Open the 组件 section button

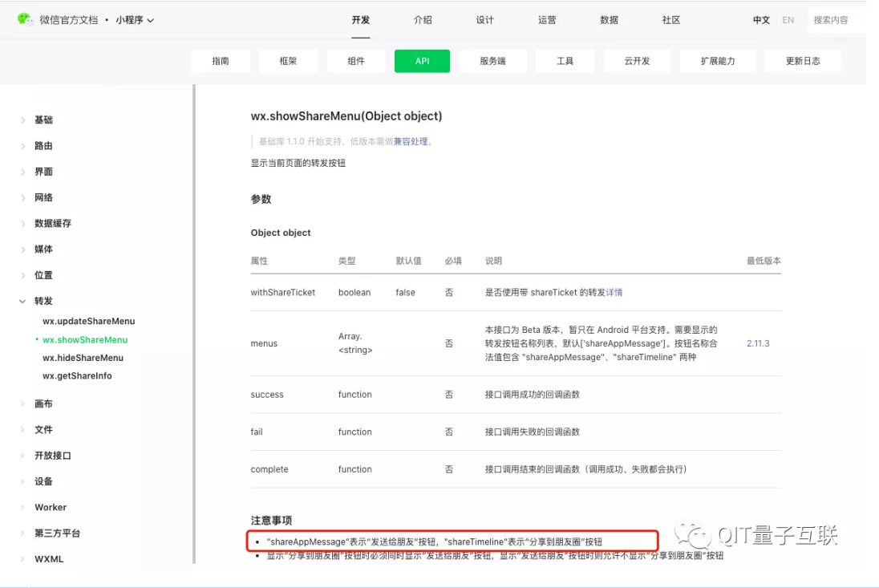click(x=356, y=61)
